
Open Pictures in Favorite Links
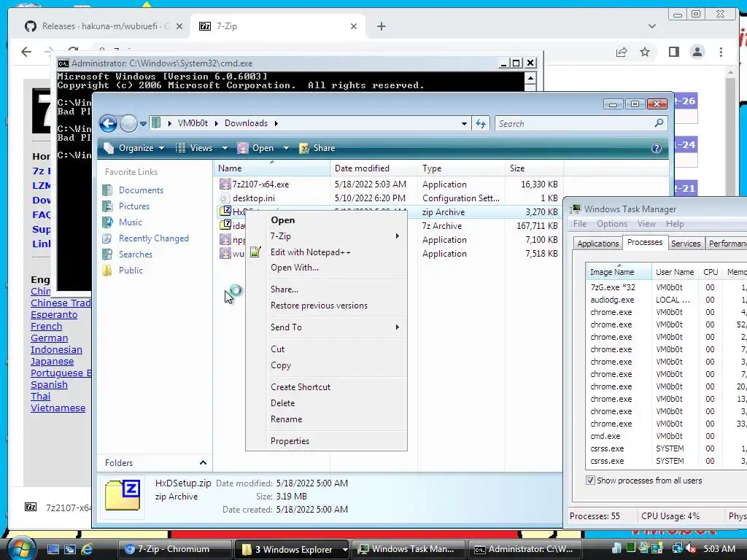pyautogui.click(x=134, y=206)
